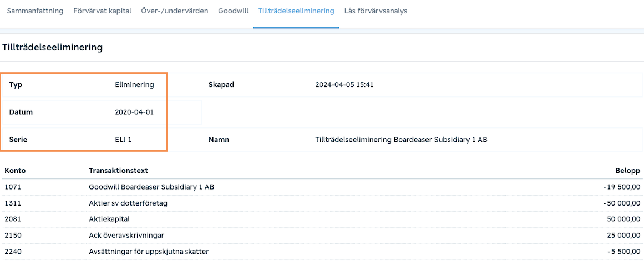Click the Skapad timestamp value

click(344, 85)
